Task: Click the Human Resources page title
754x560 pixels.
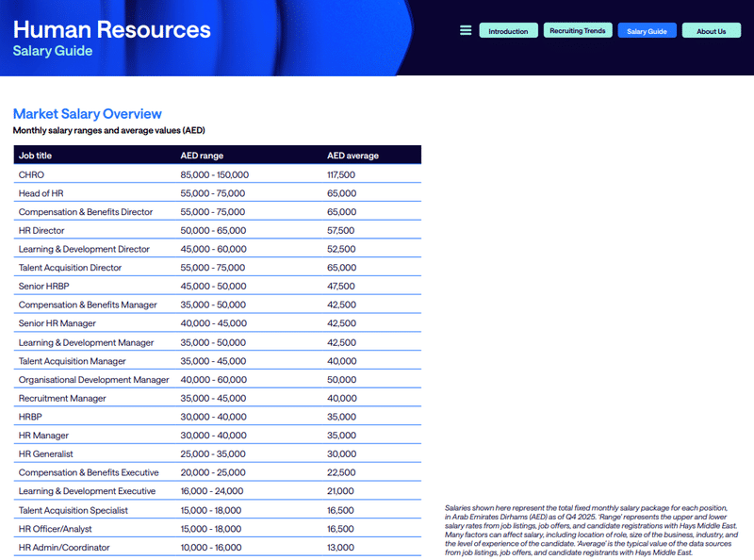Action: [112, 29]
